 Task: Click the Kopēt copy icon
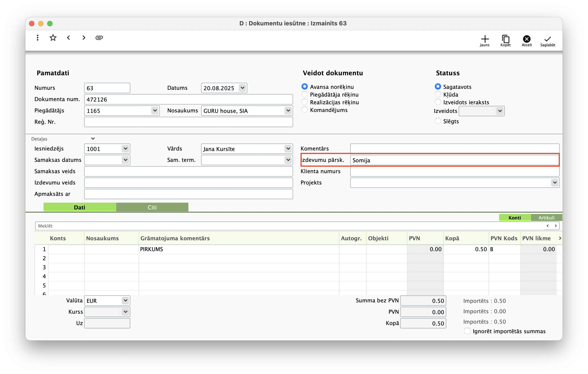click(x=505, y=39)
